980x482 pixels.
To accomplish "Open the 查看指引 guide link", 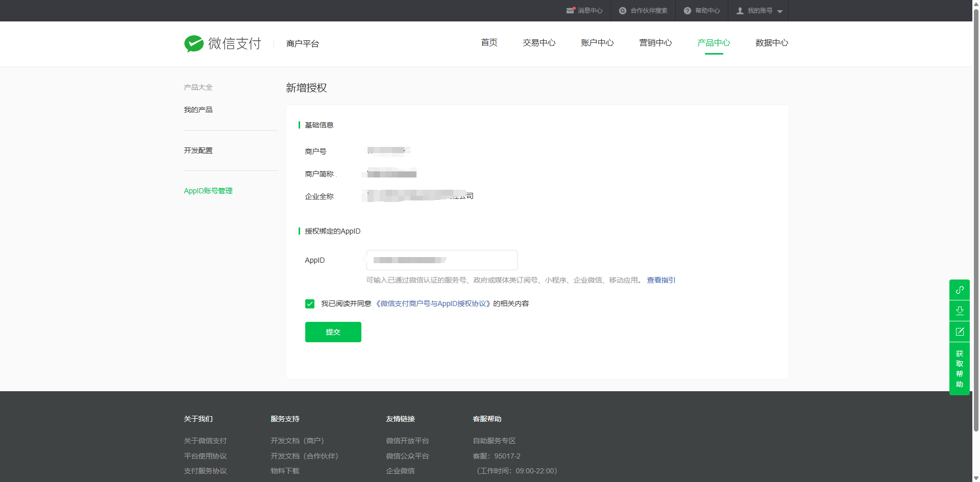I will pyautogui.click(x=660, y=280).
